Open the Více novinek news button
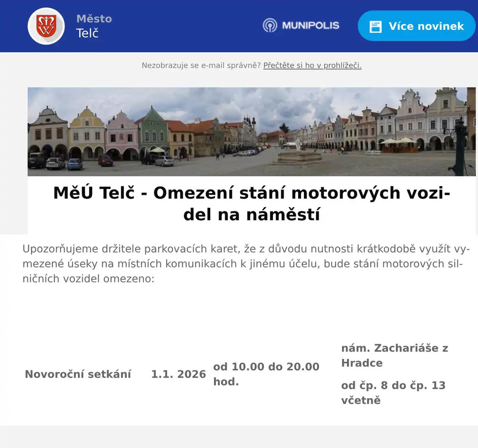 pos(416,26)
